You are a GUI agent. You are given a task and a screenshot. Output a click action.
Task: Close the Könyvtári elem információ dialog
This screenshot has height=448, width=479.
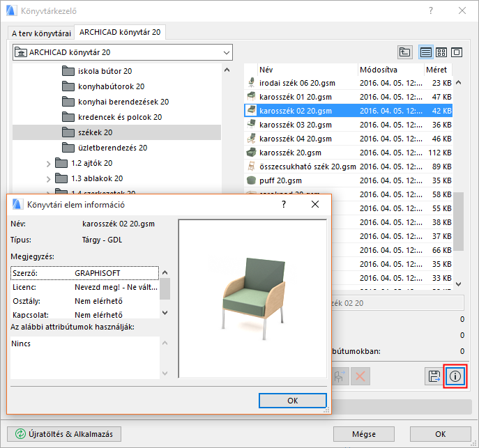tap(315, 204)
